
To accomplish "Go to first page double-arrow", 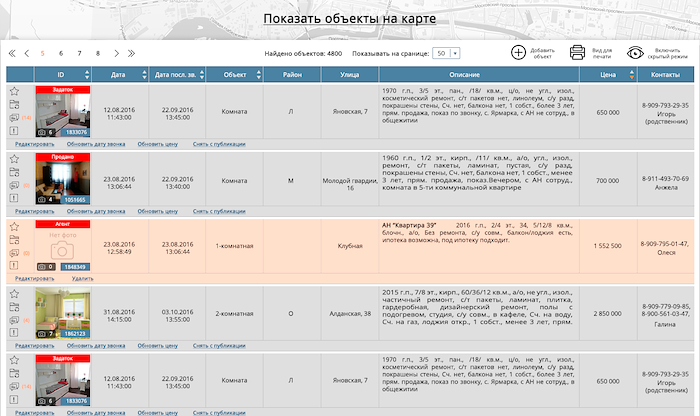I will click(x=12, y=54).
